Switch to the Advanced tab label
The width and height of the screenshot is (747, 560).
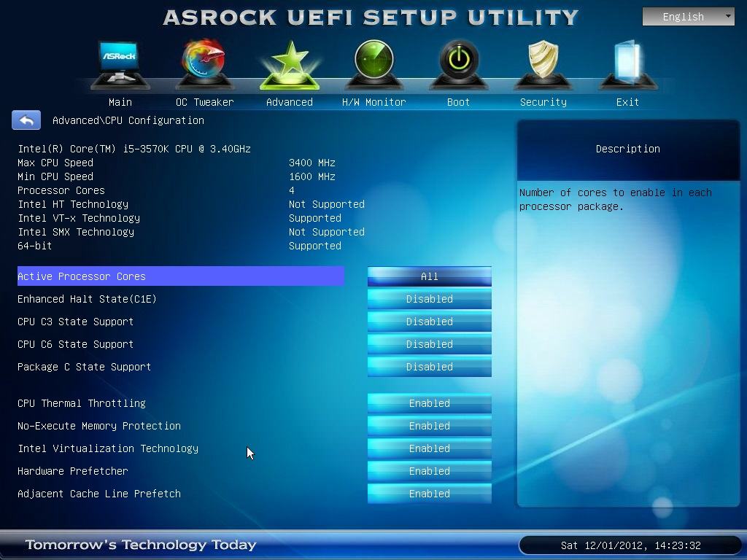click(x=289, y=102)
